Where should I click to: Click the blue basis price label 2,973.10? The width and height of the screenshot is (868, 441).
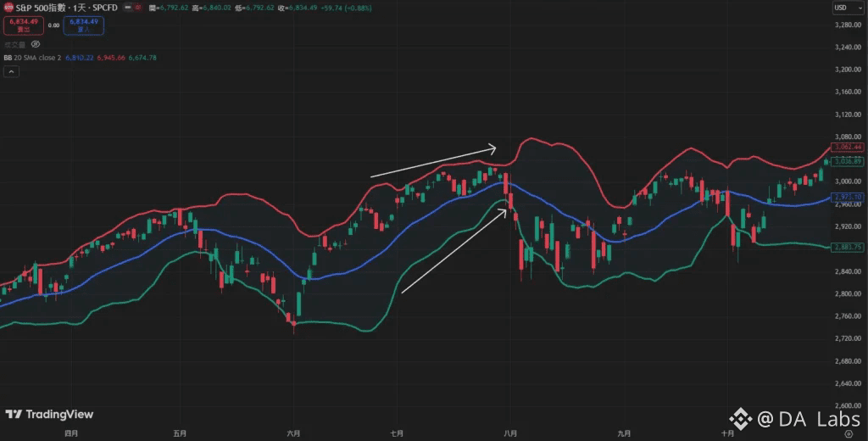[x=847, y=197]
